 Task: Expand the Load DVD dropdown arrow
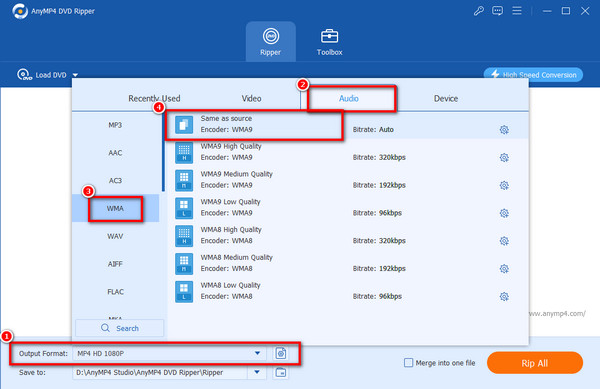pyautogui.click(x=75, y=75)
